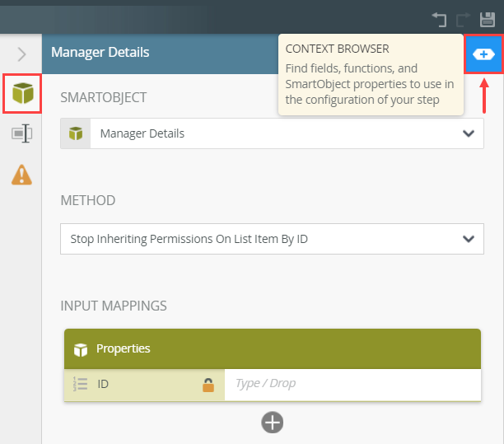
Task: Click the olive Properties header bar
Action: click(x=272, y=348)
